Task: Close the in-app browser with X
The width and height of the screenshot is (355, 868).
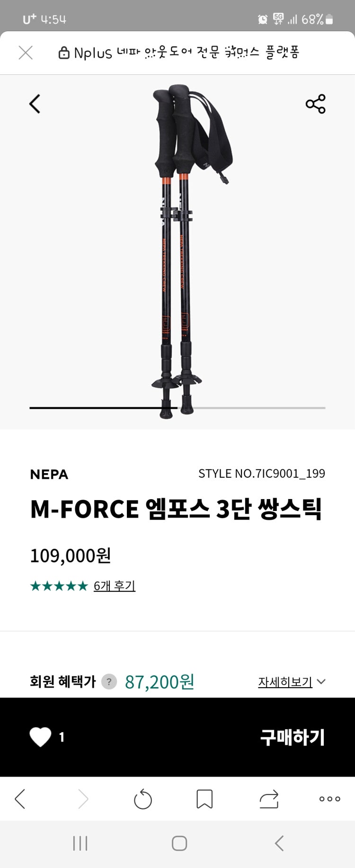Action: (26, 53)
